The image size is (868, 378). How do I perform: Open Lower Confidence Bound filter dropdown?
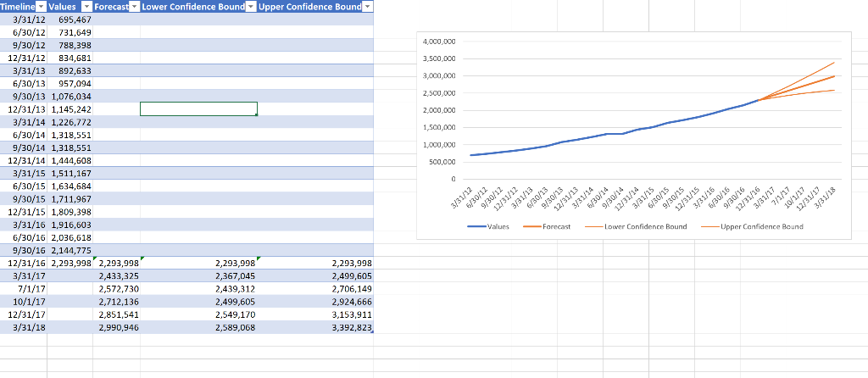[x=251, y=7]
